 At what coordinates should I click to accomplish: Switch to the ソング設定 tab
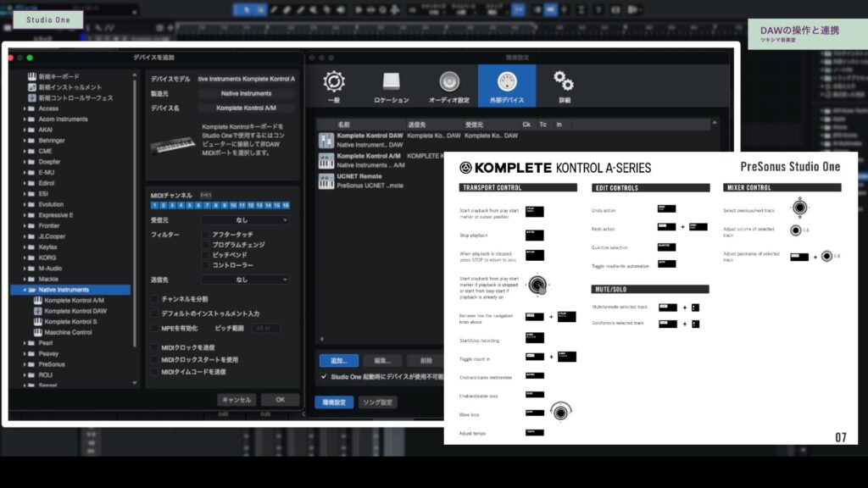coord(377,402)
